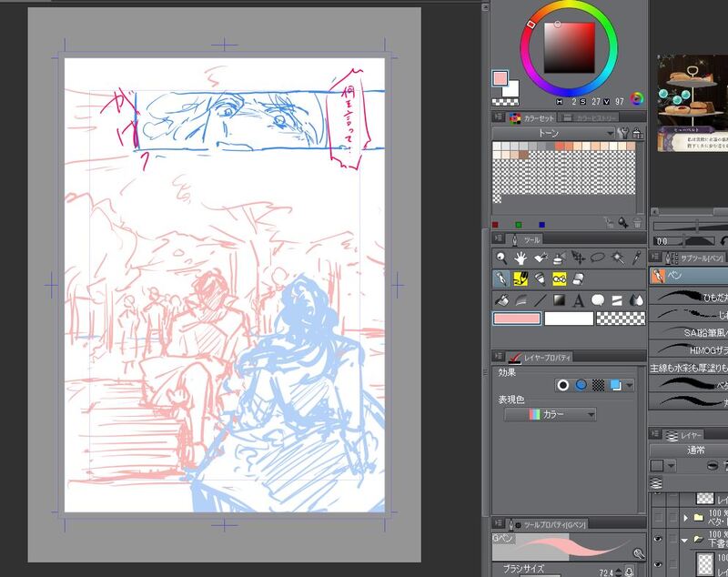Select the Text tool A icon

point(579,301)
